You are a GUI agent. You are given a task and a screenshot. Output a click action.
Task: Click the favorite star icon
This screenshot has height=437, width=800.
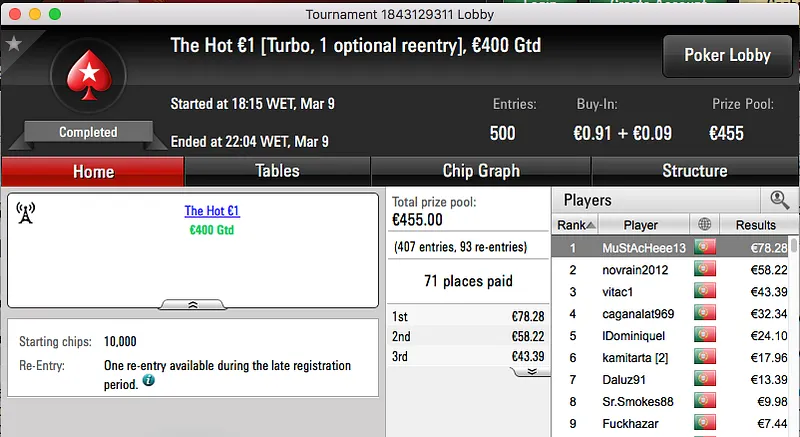tap(14, 44)
